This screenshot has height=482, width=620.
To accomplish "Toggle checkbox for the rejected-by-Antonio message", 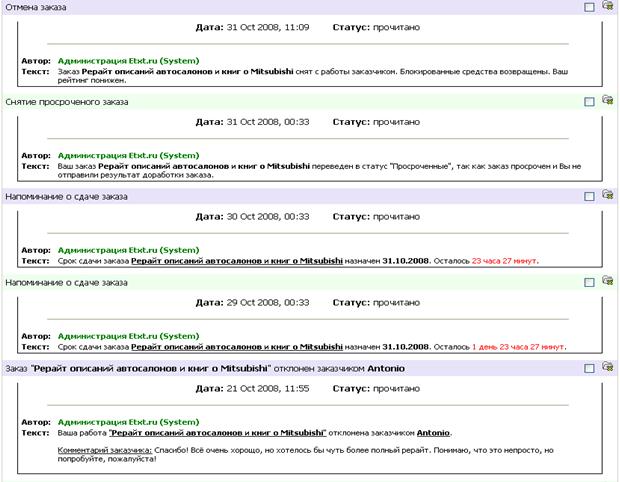I will [x=590, y=369].
